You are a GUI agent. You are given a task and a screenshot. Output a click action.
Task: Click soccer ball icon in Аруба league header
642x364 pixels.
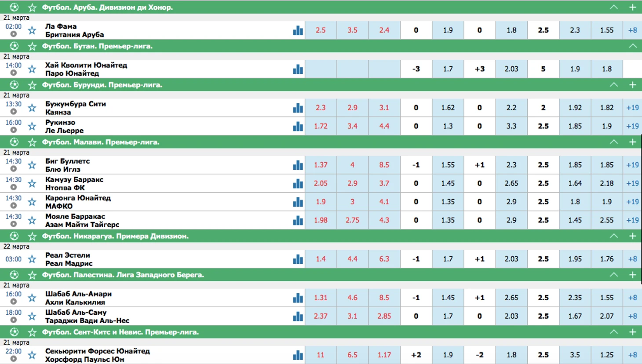click(14, 7)
